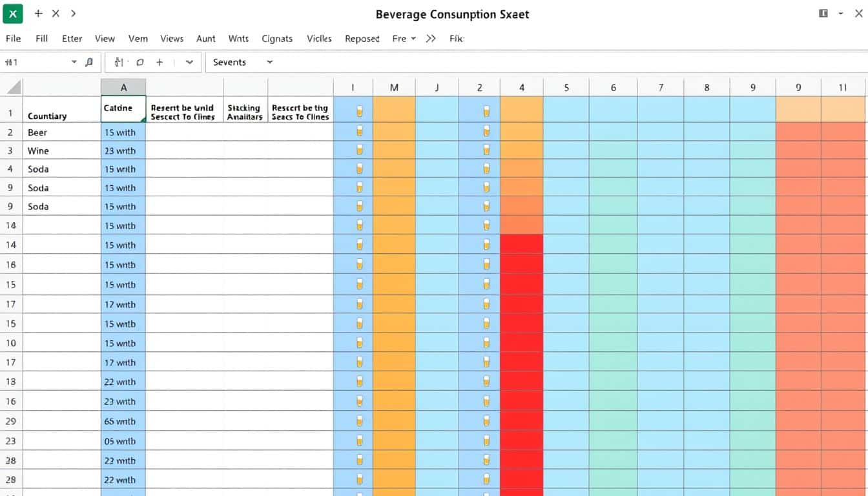Click column I beer icon in the 65 wntb row
Screen dimensions: 868x496
[360, 421]
